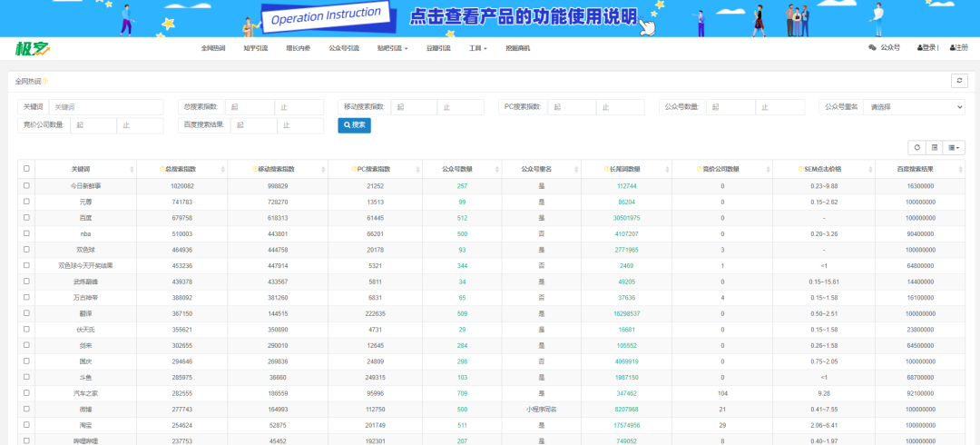
Task: Open the 公众号重名 请选择 dropdown
Action: click(x=914, y=107)
